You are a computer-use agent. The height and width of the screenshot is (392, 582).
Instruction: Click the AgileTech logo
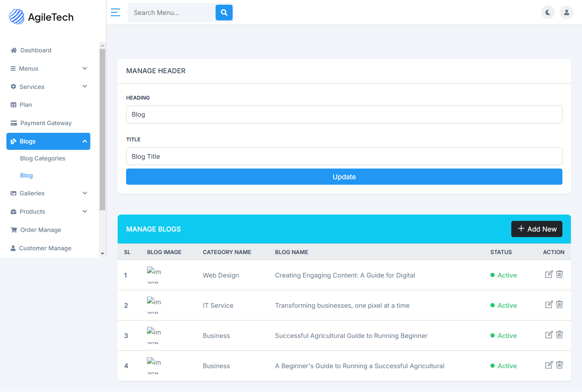41,17
